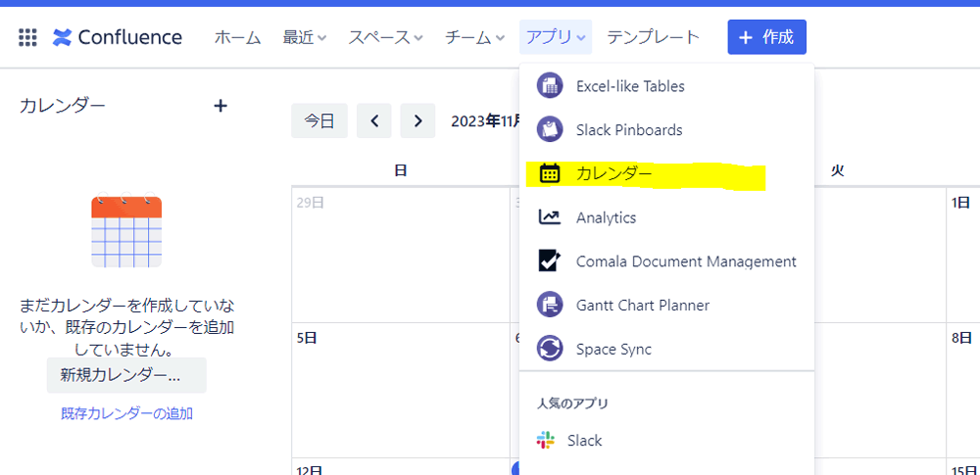The width and height of the screenshot is (980, 475).
Task: Click the 2023年11月 month label
Action: [x=486, y=120]
